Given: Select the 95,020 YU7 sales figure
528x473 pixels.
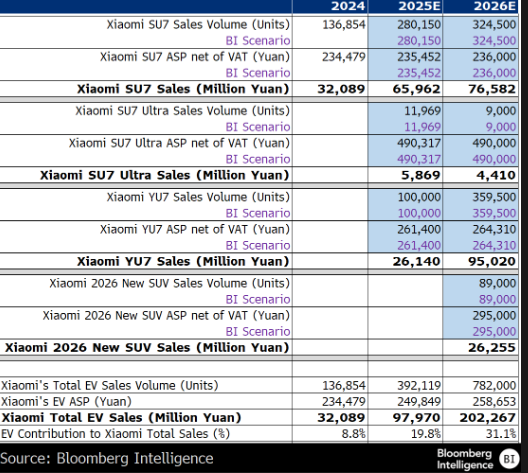Looking at the screenshot, I should pos(492,262).
